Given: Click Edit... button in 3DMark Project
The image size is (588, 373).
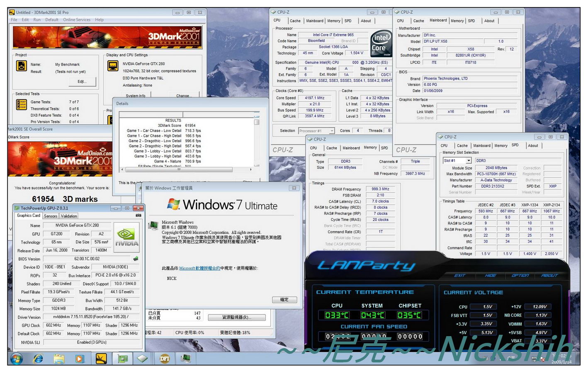Looking at the screenshot, I should click(x=82, y=82).
